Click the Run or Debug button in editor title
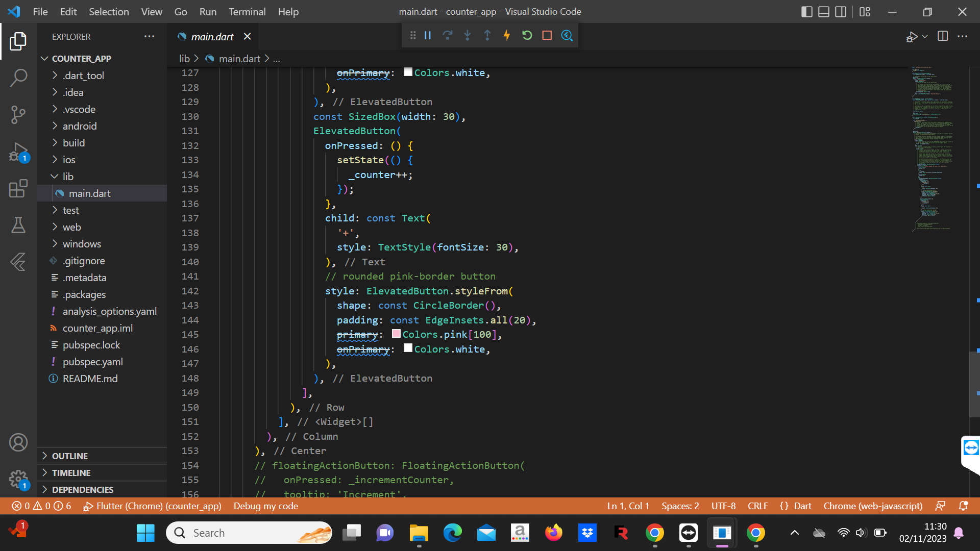980x551 pixels. tap(912, 37)
